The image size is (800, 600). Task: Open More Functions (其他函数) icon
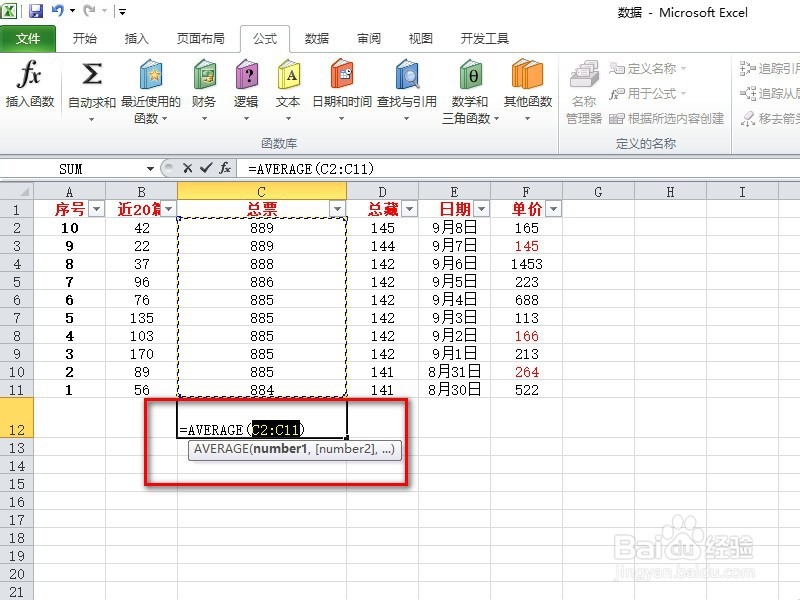click(x=528, y=76)
